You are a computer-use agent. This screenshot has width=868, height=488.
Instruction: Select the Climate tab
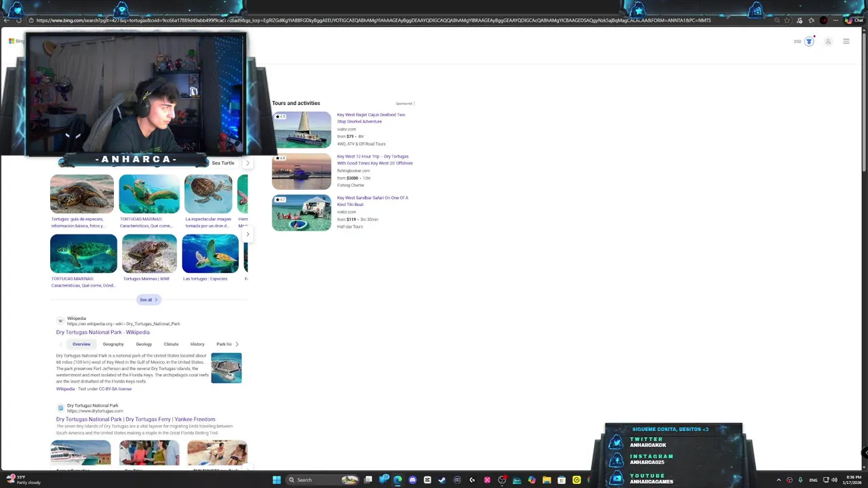pos(171,344)
